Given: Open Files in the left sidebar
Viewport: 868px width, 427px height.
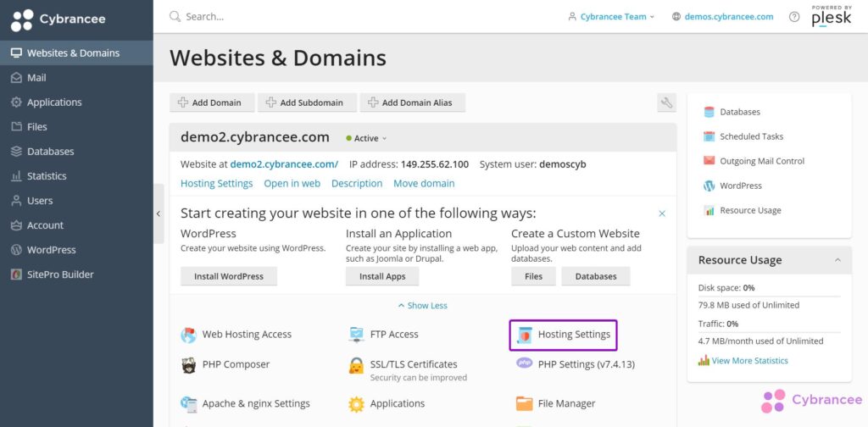Looking at the screenshot, I should pyautogui.click(x=76, y=127).
